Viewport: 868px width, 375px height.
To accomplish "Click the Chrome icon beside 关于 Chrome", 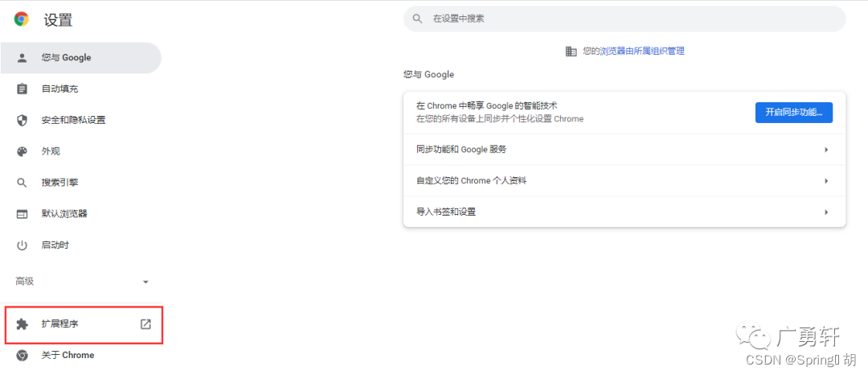I will [23, 355].
